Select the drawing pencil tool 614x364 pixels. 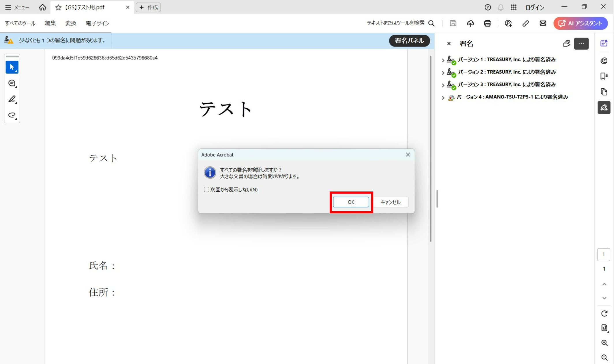(12, 99)
